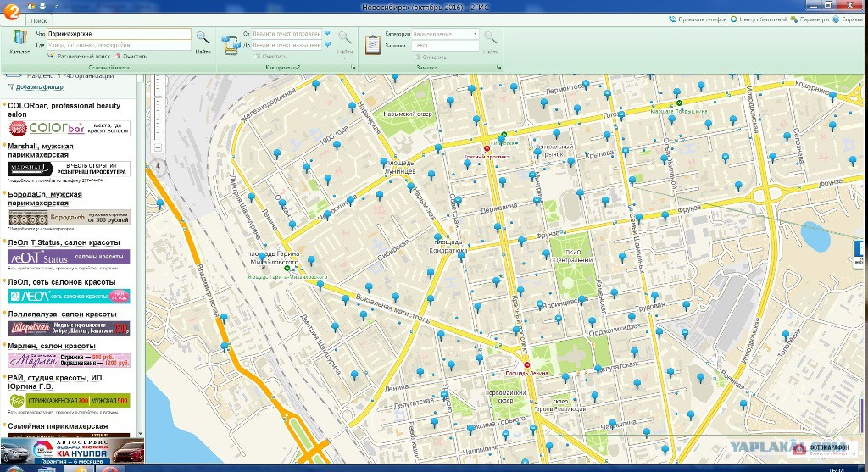The height and width of the screenshot is (472, 868).
Task: Click the Что search input field
Action: [119, 34]
